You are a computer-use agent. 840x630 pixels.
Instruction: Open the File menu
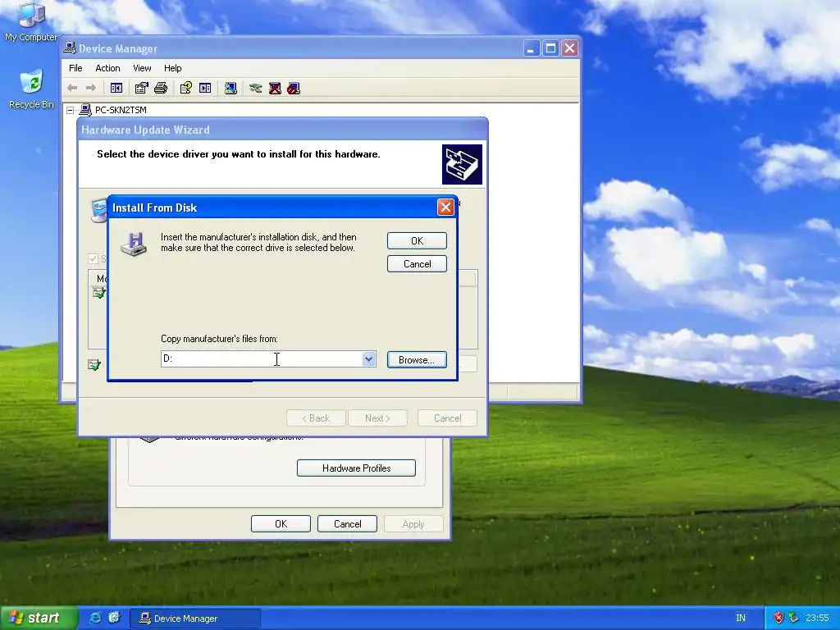point(75,68)
